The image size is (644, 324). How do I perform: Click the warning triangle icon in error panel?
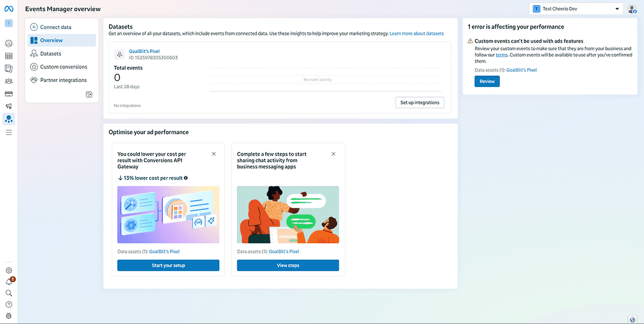click(471, 41)
